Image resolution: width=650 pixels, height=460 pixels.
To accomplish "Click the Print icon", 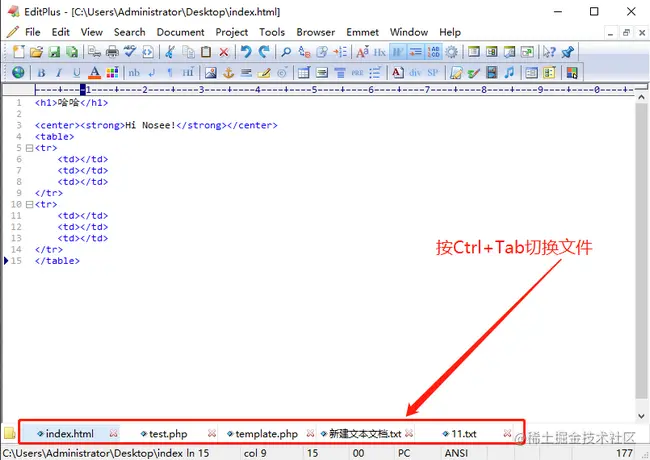I will (112, 52).
